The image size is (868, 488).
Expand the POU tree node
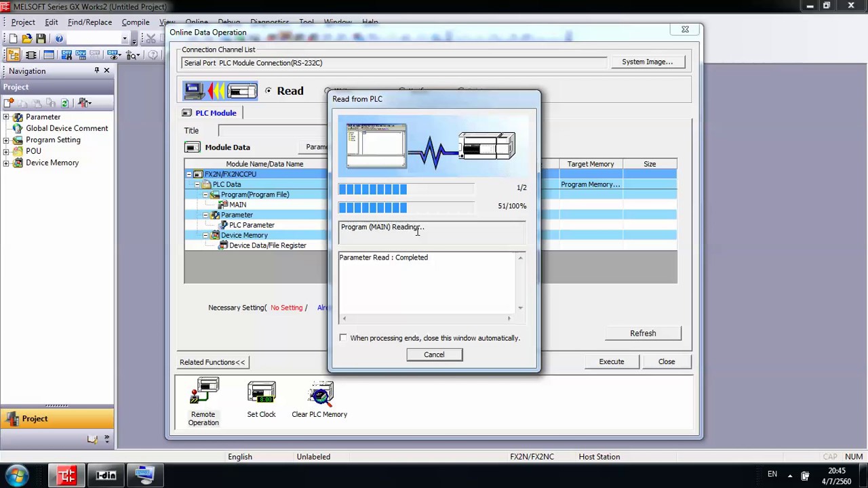[6, 152]
